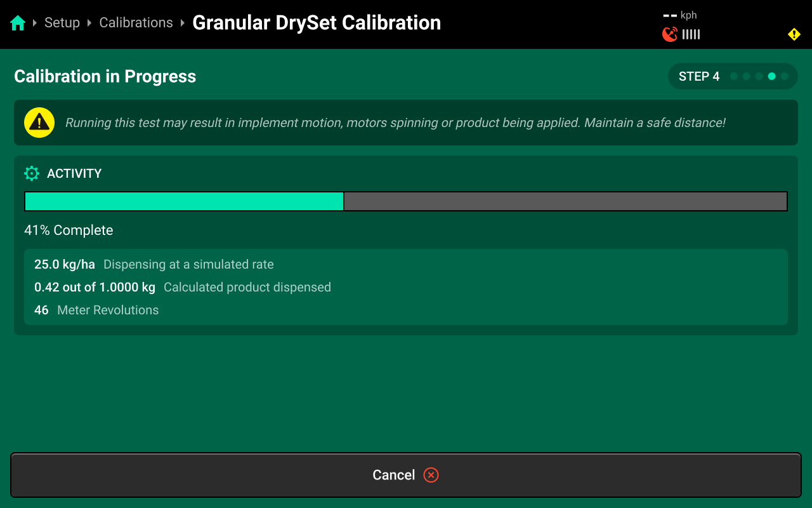Navigate to Setup breadcrumb

[x=62, y=23]
